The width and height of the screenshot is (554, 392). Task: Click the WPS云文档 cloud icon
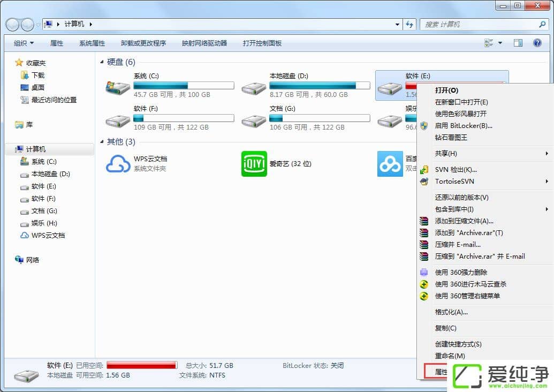pyautogui.click(x=118, y=163)
